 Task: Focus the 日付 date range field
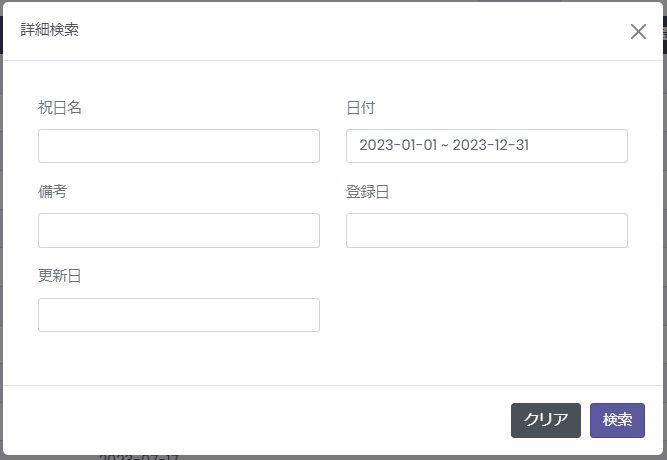point(487,146)
